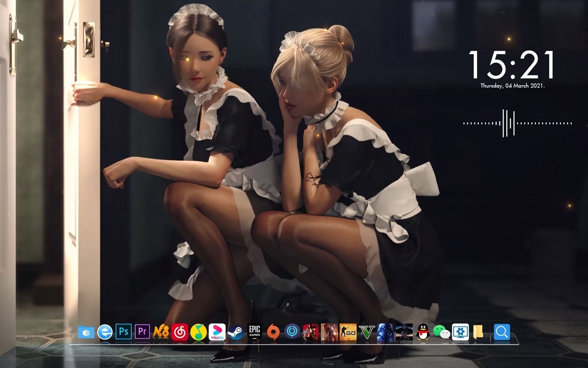Open the monitor-with-gear settings icon
The image size is (588, 368).
tap(460, 332)
